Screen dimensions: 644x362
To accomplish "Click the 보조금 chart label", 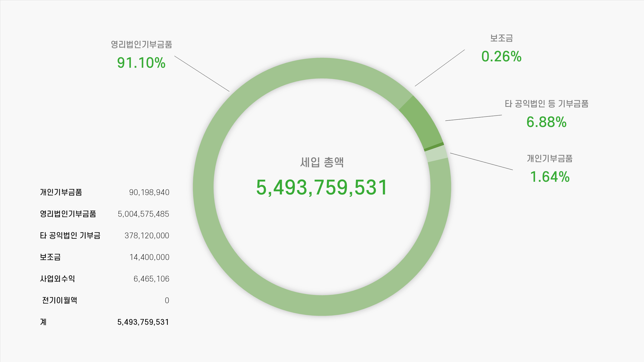I will tap(501, 38).
